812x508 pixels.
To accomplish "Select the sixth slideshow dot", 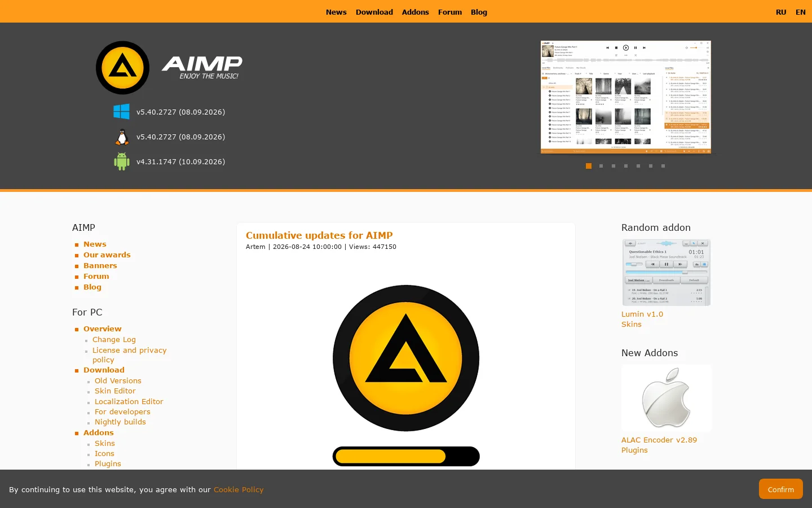I will point(651,166).
